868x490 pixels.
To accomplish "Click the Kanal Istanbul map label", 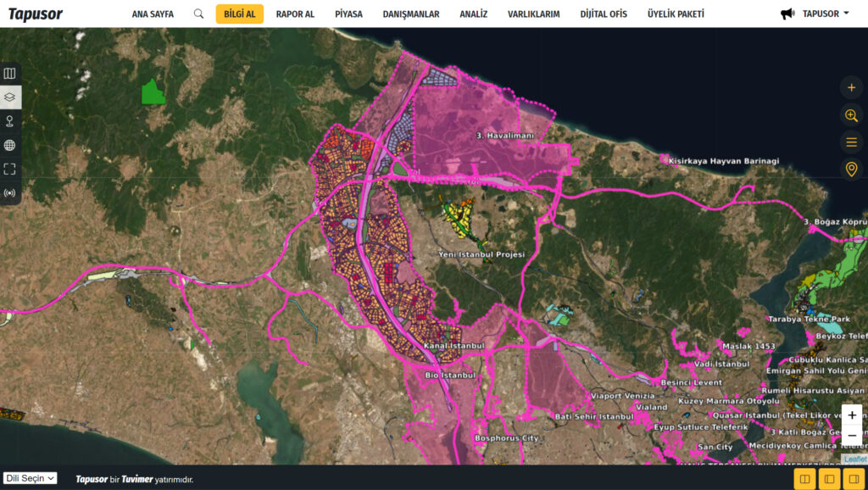I will coord(453,346).
